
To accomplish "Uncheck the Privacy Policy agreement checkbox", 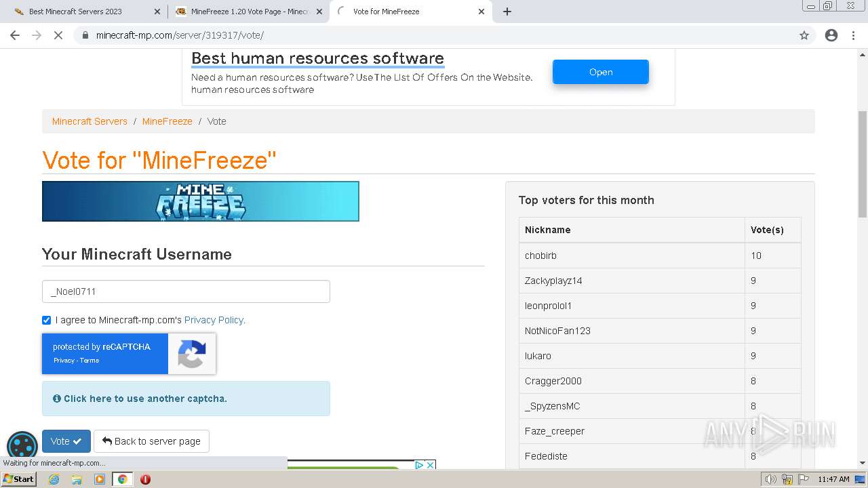I will tap(46, 320).
